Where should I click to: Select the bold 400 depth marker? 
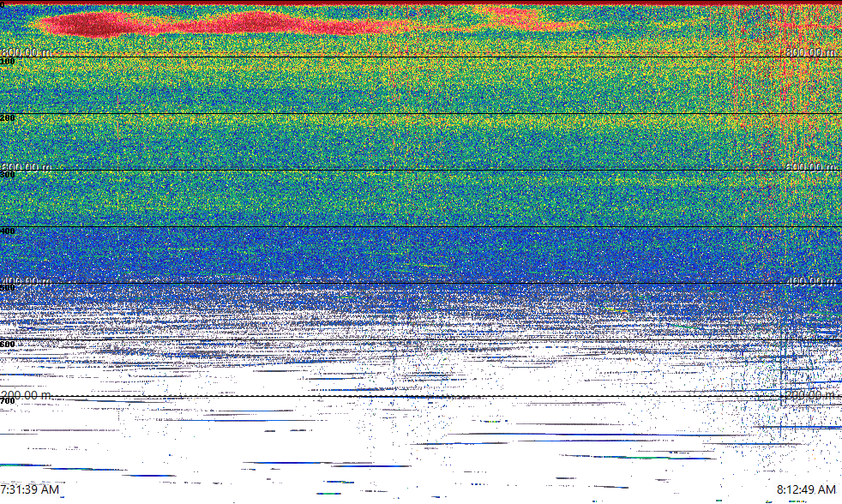(x=8, y=231)
